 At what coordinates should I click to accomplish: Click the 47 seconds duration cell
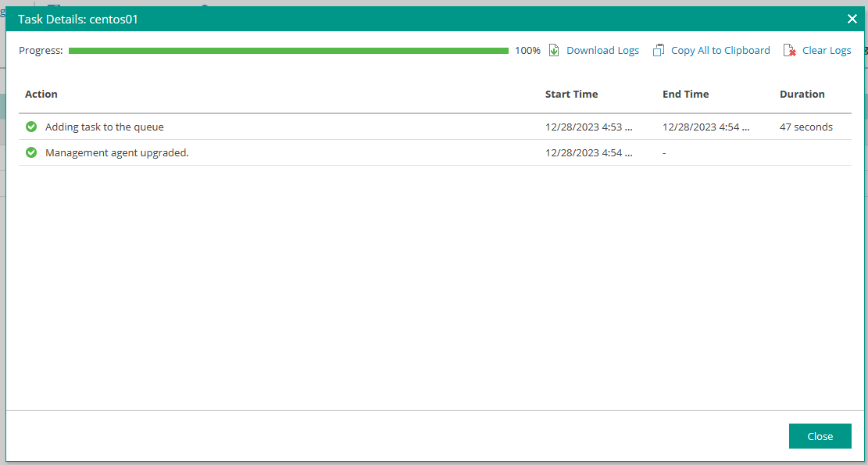805,127
